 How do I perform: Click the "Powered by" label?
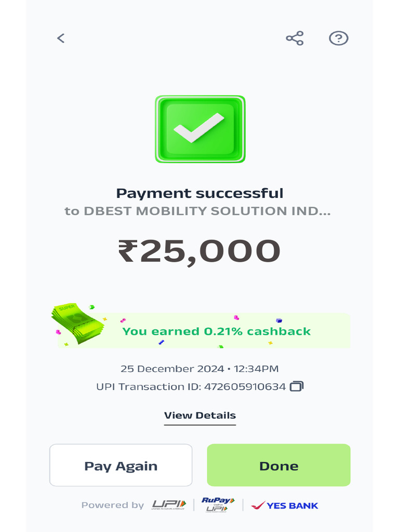click(113, 505)
